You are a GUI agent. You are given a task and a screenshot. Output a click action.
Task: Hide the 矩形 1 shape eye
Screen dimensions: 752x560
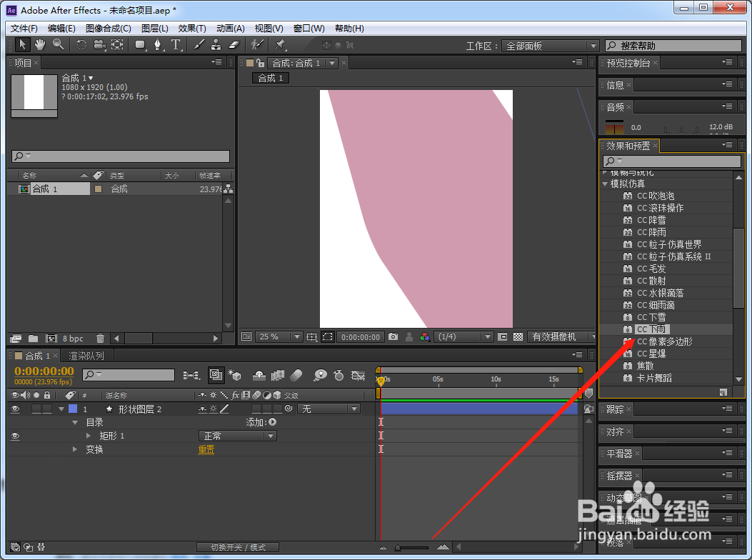point(15,436)
